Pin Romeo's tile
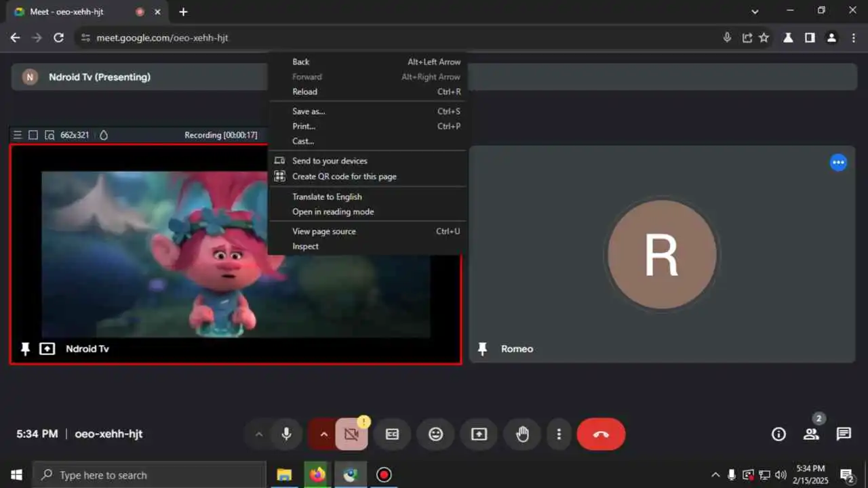868x488 pixels. [482, 349]
